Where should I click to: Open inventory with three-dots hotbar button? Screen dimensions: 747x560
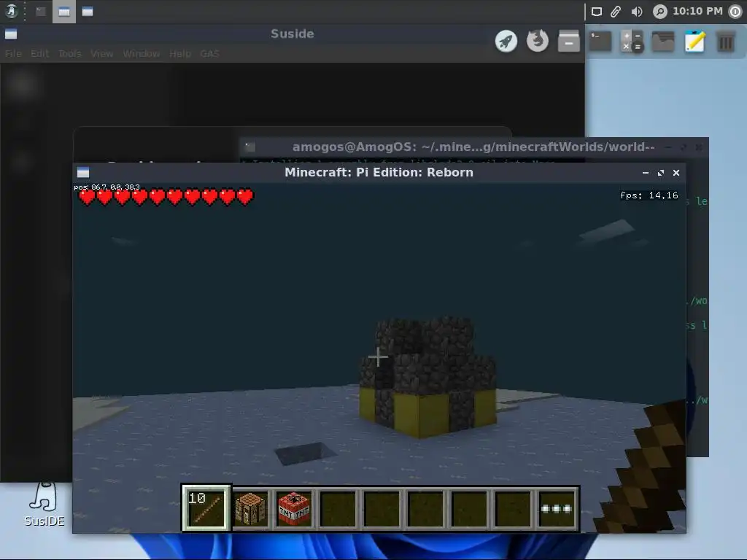557,508
